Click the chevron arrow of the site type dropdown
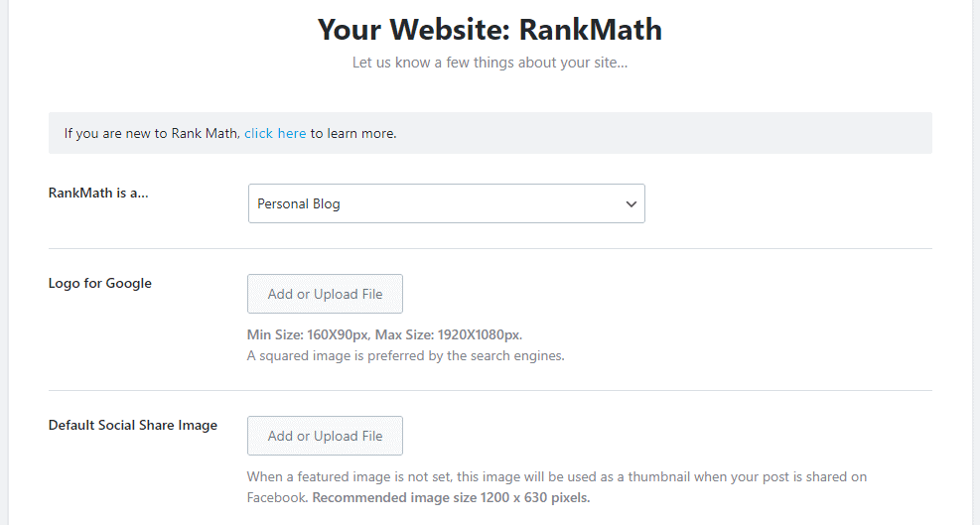Viewport: 980px width, 525px height. pos(630,203)
